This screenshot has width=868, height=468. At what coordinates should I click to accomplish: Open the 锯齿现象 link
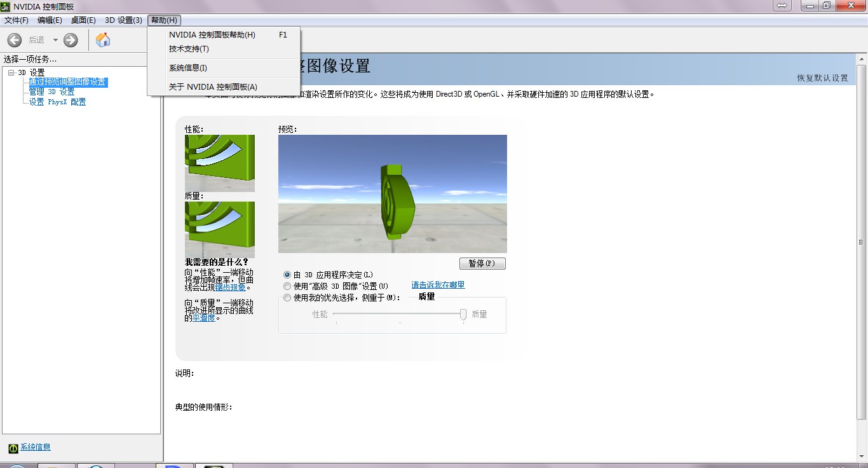coord(230,287)
